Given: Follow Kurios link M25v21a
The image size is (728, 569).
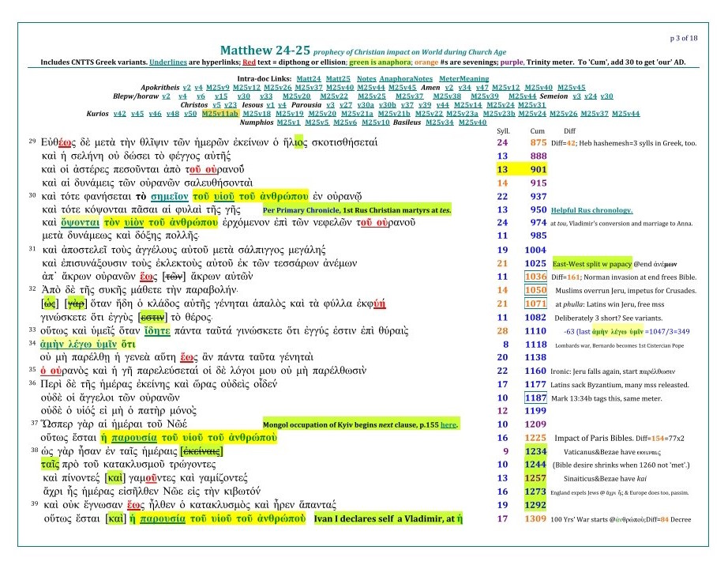Looking at the screenshot, I should coord(357,114).
